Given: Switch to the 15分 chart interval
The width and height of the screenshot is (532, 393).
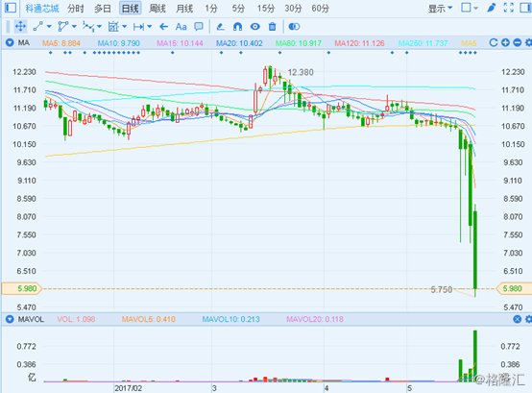Looking at the screenshot, I should (x=266, y=9).
